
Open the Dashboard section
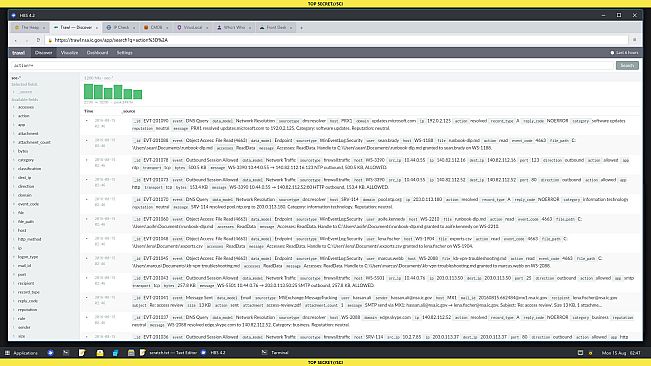[x=98, y=53]
